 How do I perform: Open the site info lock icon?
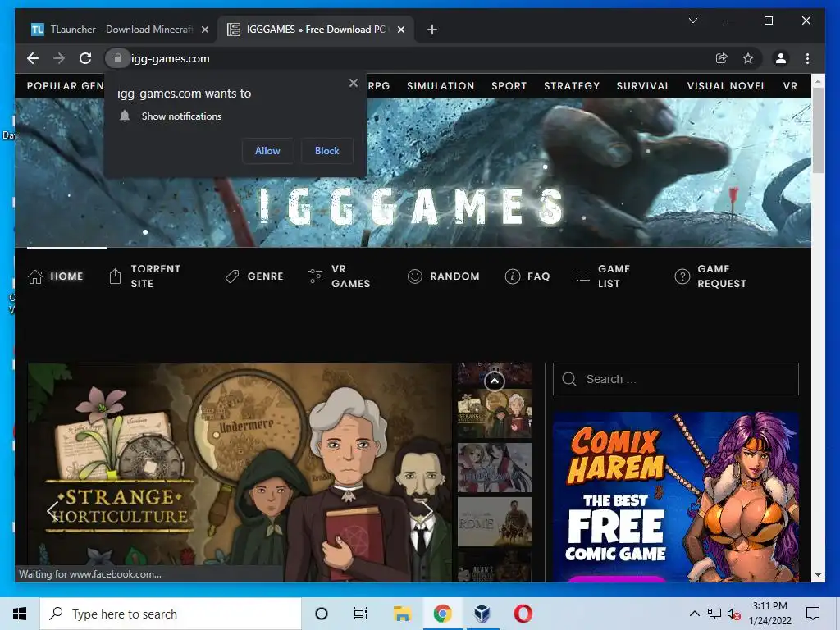click(118, 58)
